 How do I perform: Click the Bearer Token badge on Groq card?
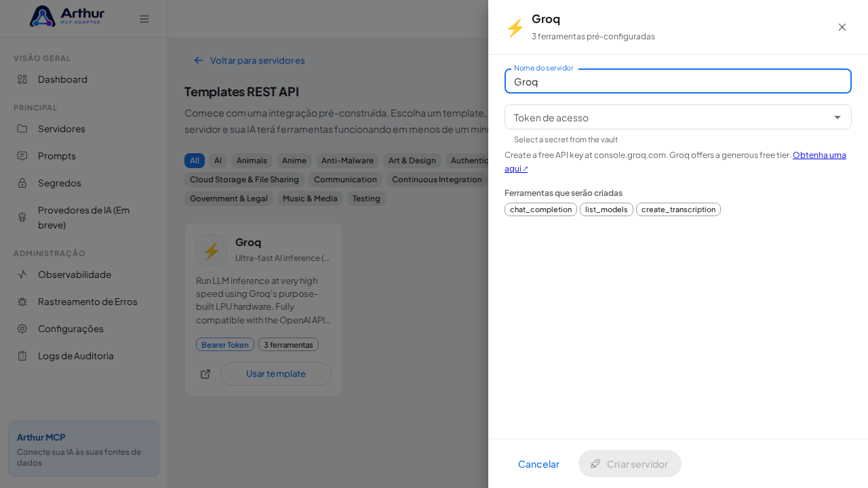[x=225, y=344]
